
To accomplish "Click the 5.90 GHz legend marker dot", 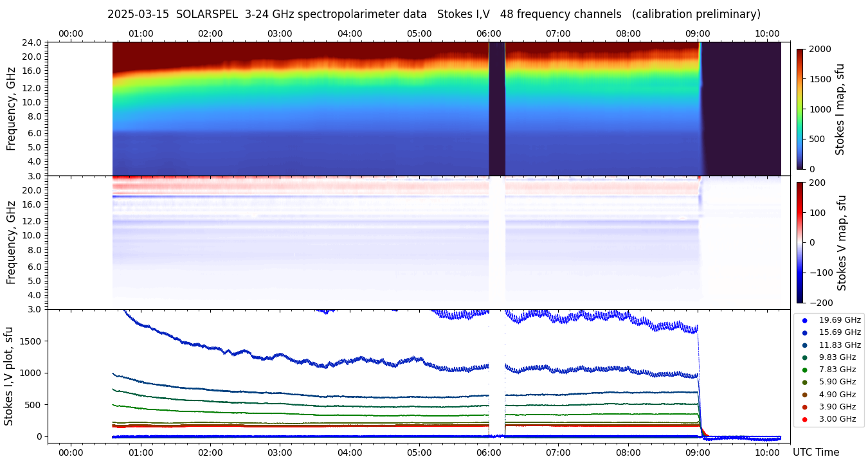I will click(x=804, y=382).
